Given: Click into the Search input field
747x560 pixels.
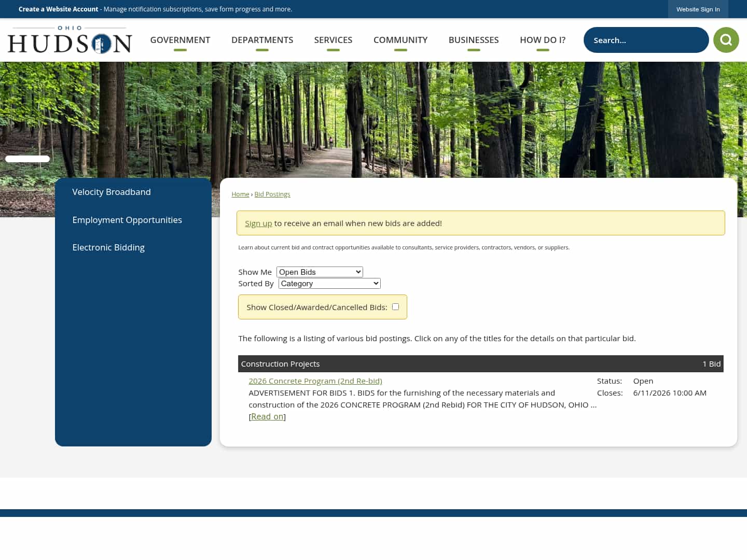Looking at the screenshot, I should click(x=646, y=40).
